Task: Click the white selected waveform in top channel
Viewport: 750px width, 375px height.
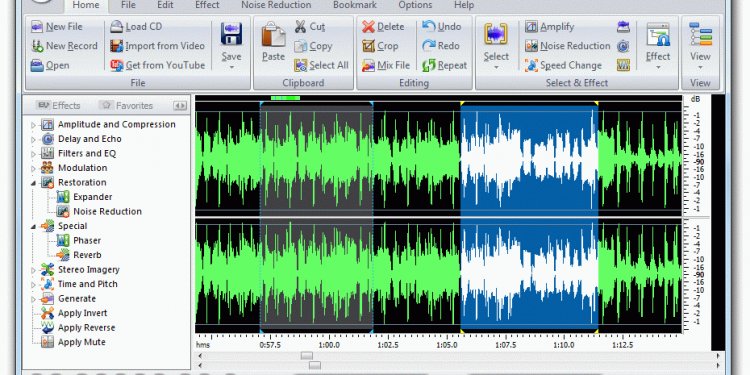Action: click(529, 159)
